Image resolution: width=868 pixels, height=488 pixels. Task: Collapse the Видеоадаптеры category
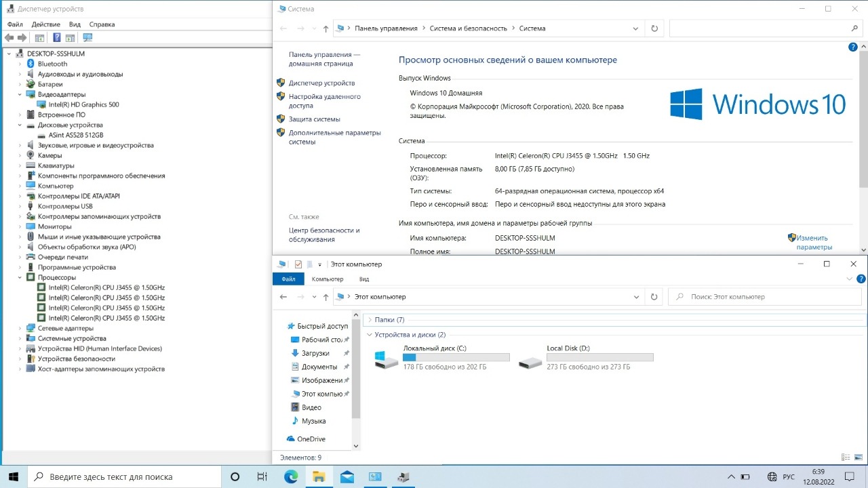[20, 94]
